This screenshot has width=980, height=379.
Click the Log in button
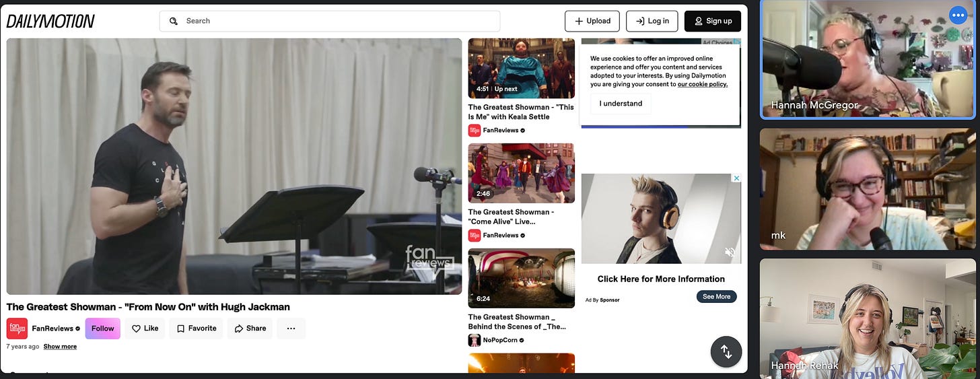pos(652,21)
